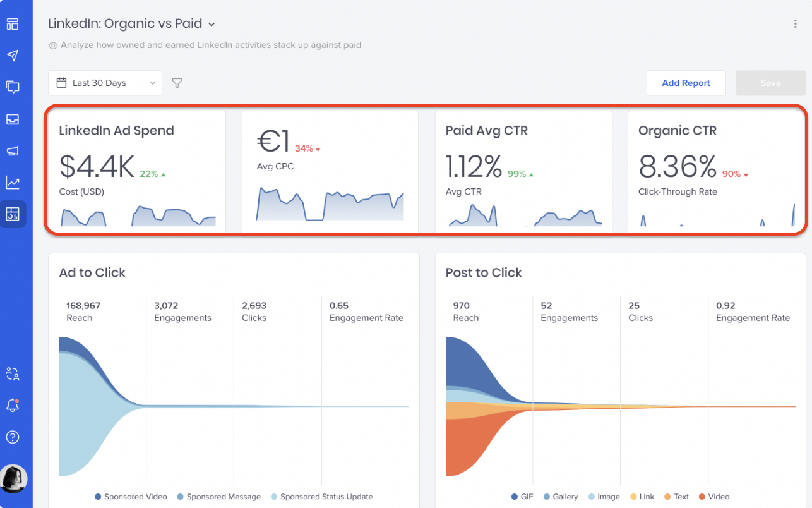Toggle the Video legend item

tap(713, 497)
